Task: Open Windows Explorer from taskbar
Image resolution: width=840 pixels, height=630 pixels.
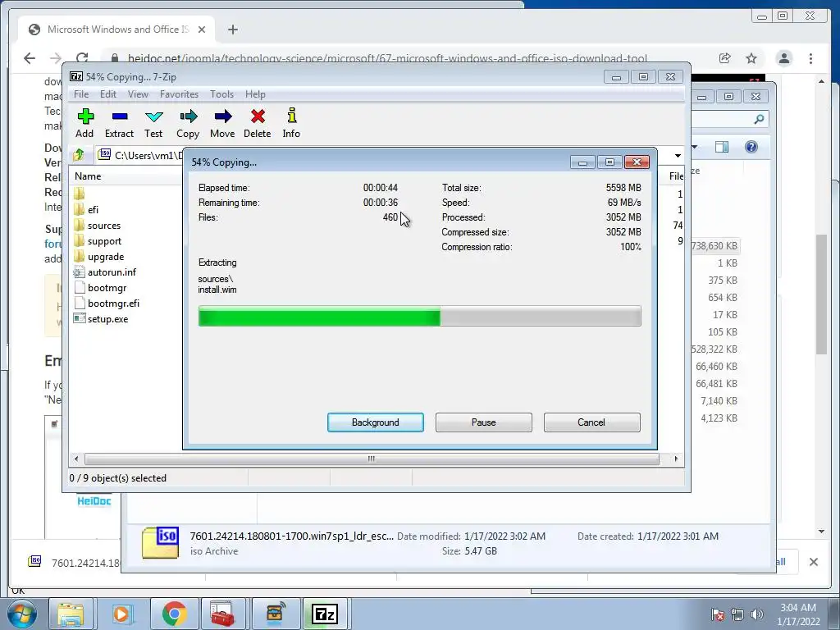Action: tap(71, 614)
